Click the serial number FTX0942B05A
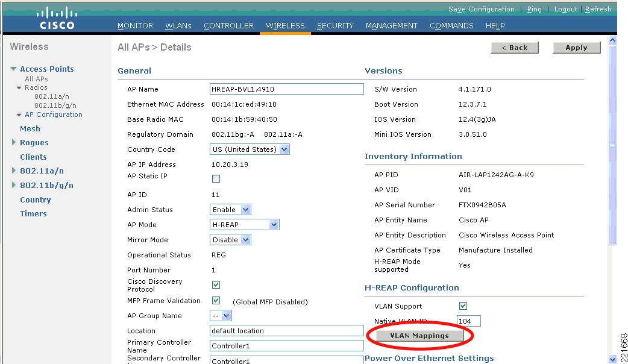Viewport: 628px width, 364px height. click(x=482, y=205)
